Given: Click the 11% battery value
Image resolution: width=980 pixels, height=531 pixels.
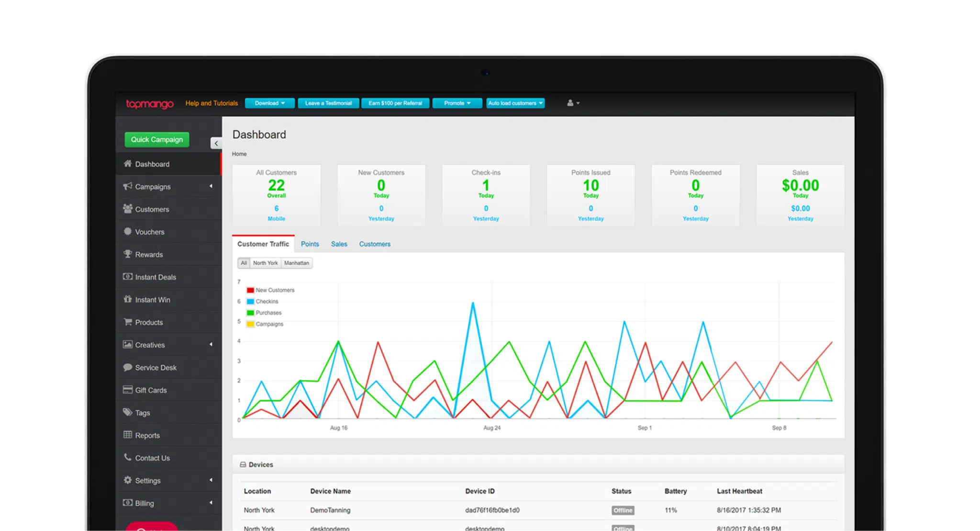Looking at the screenshot, I should click(x=670, y=510).
